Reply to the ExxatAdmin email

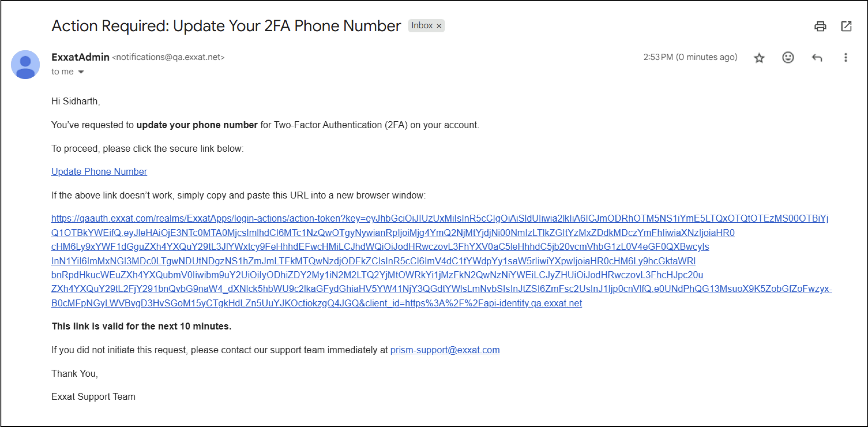[817, 58]
